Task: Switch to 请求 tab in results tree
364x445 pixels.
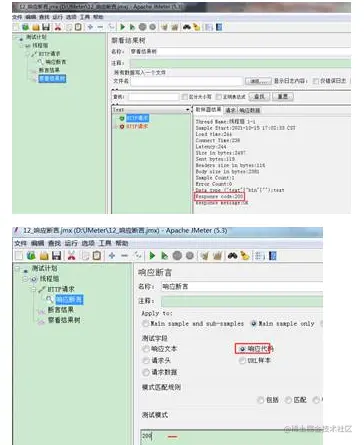Action: click(x=230, y=110)
